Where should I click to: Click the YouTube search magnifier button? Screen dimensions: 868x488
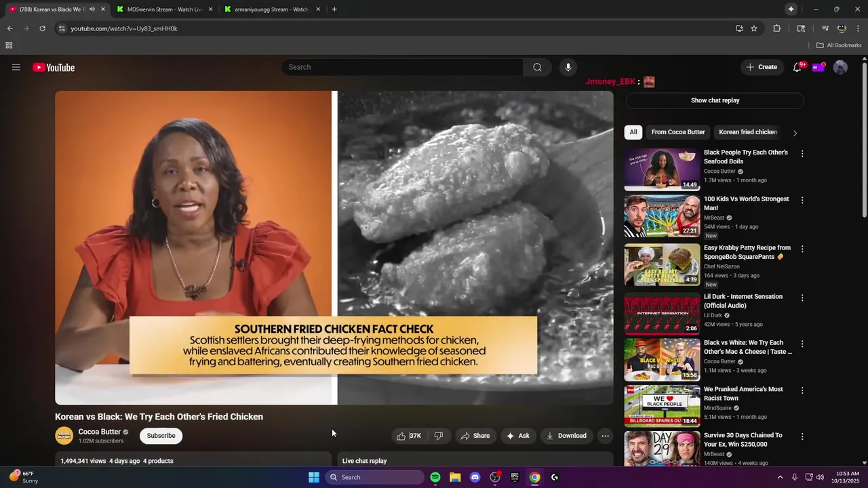537,67
